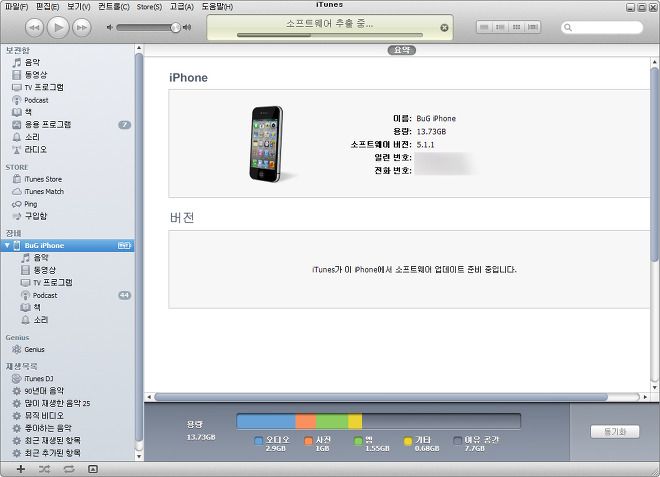Show artwork viewer button
Viewport: 660px width, 477px height.
point(93,469)
